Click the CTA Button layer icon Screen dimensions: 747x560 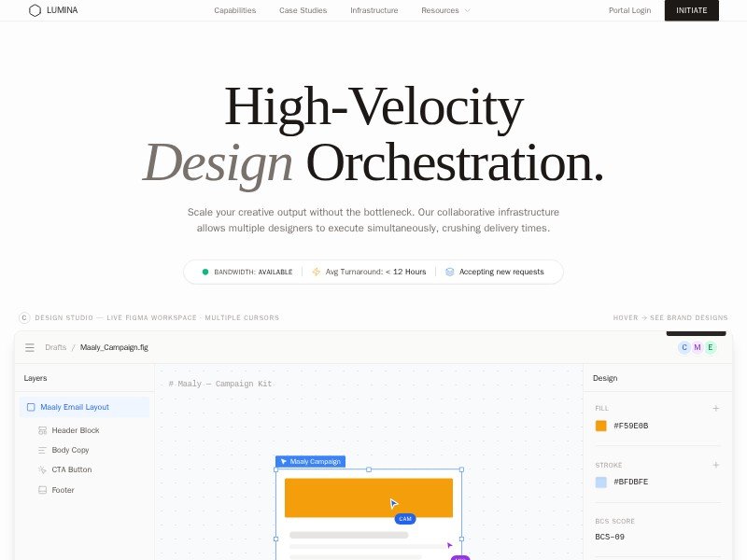[x=43, y=469]
